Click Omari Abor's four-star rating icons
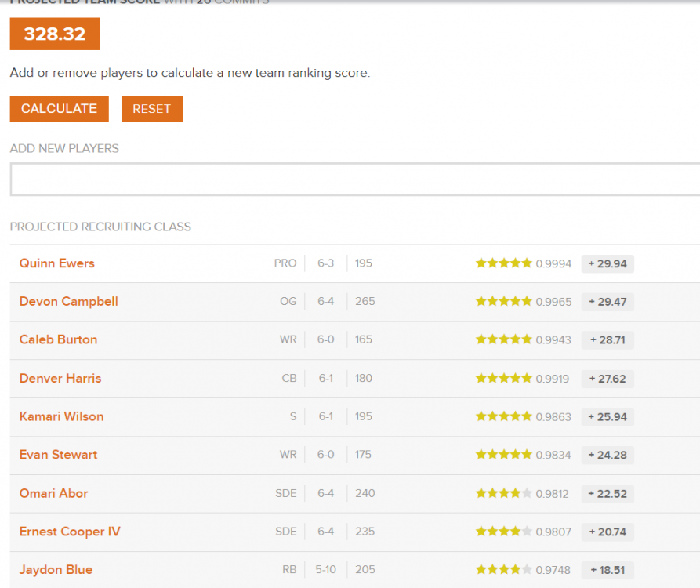This screenshot has height=588, width=700. pos(503,493)
